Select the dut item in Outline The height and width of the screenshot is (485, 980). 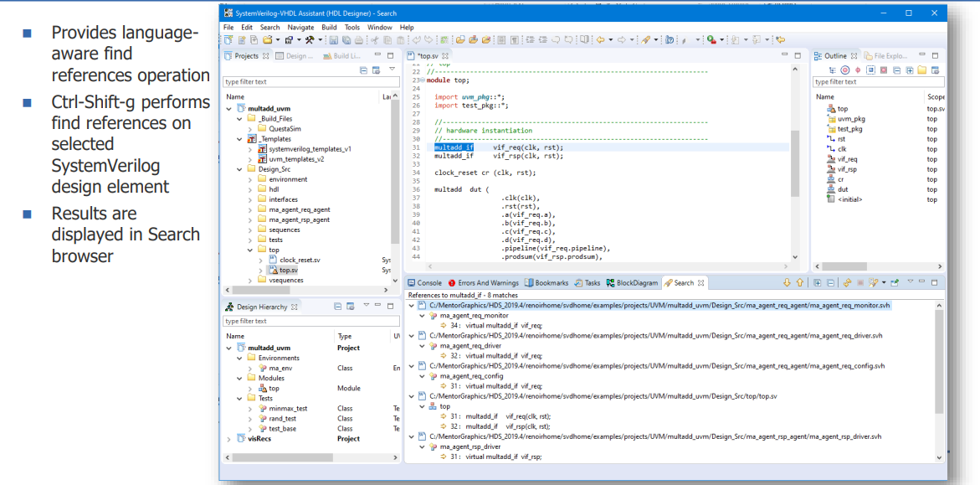point(842,189)
